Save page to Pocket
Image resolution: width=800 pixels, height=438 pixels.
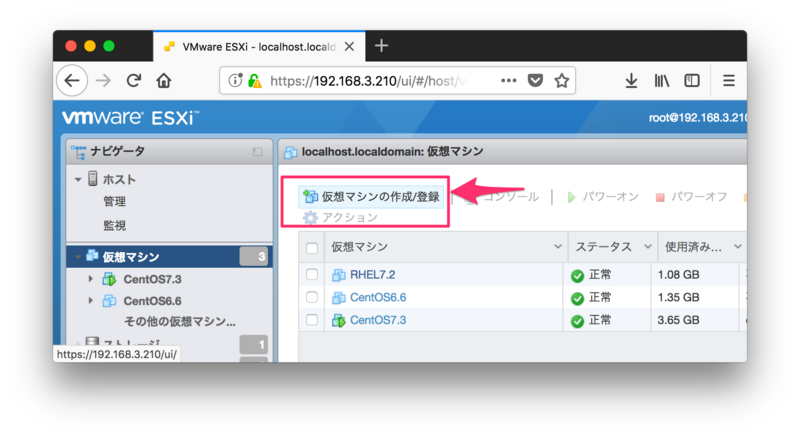pos(535,81)
